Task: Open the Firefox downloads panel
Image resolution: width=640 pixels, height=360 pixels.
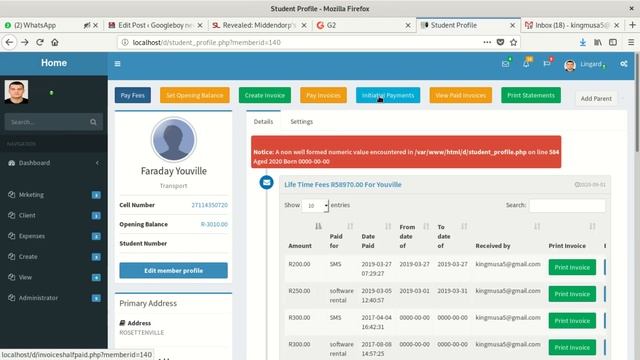Action: click(x=583, y=42)
